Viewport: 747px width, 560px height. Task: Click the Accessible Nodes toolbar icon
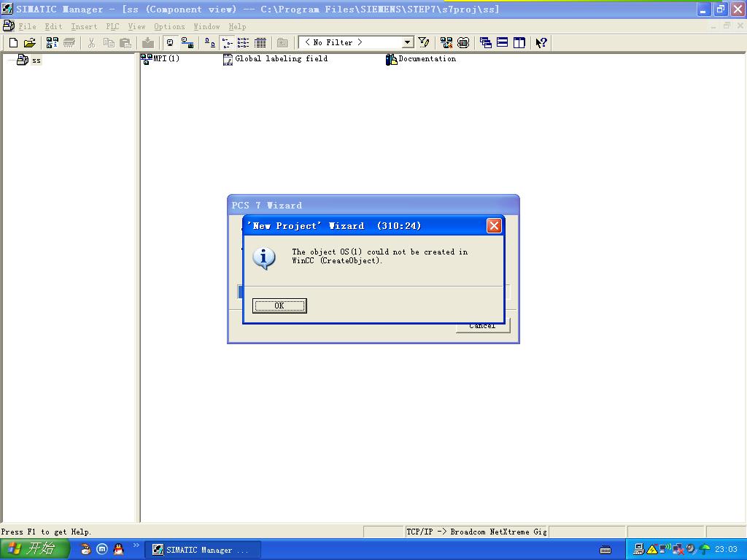[x=53, y=43]
